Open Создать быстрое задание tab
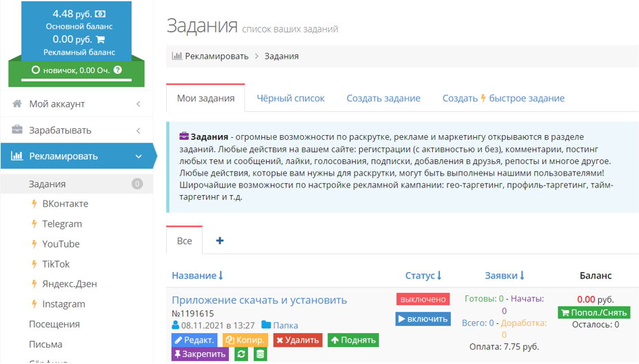Viewport: 639px width, 364px height. tap(503, 98)
